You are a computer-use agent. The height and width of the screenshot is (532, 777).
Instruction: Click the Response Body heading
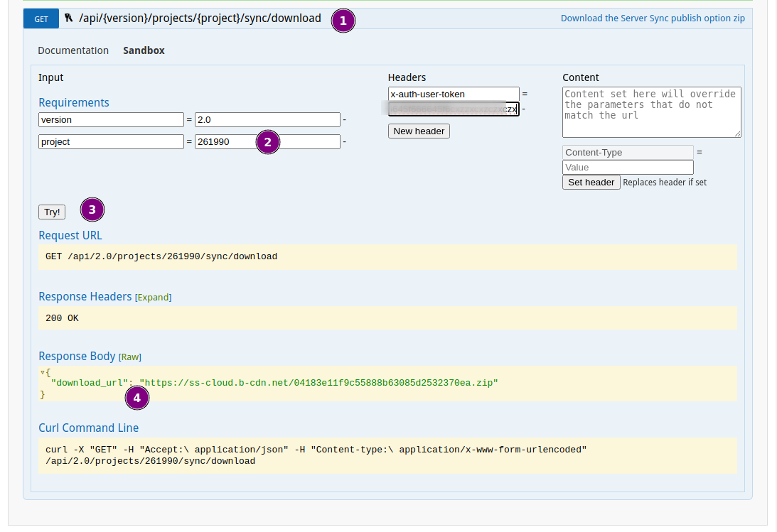[x=77, y=357]
